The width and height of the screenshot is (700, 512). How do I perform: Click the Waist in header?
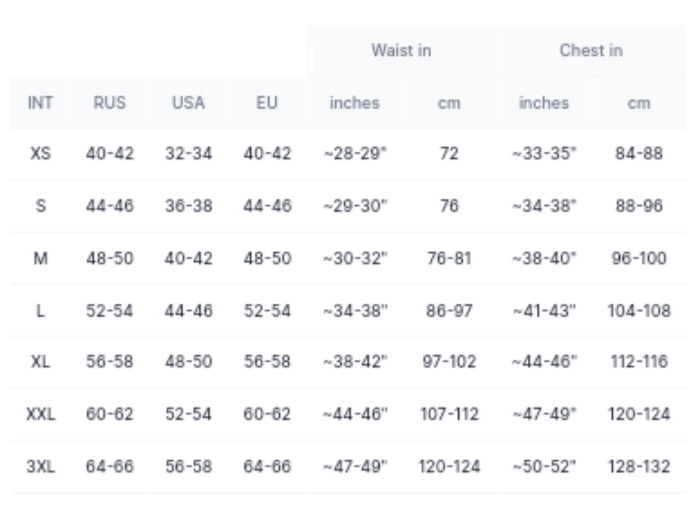tap(401, 50)
